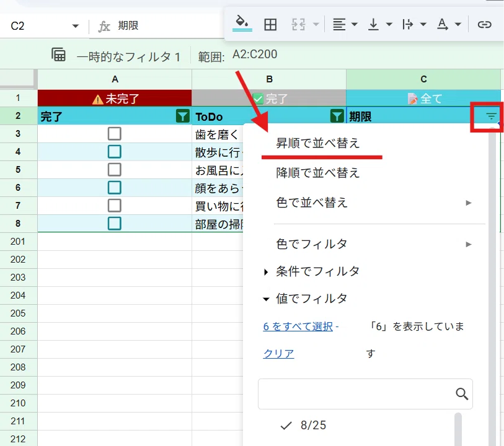Click the temporary filter view icon
The width and height of the screenshot is (504, 446).
click(58, 55)
